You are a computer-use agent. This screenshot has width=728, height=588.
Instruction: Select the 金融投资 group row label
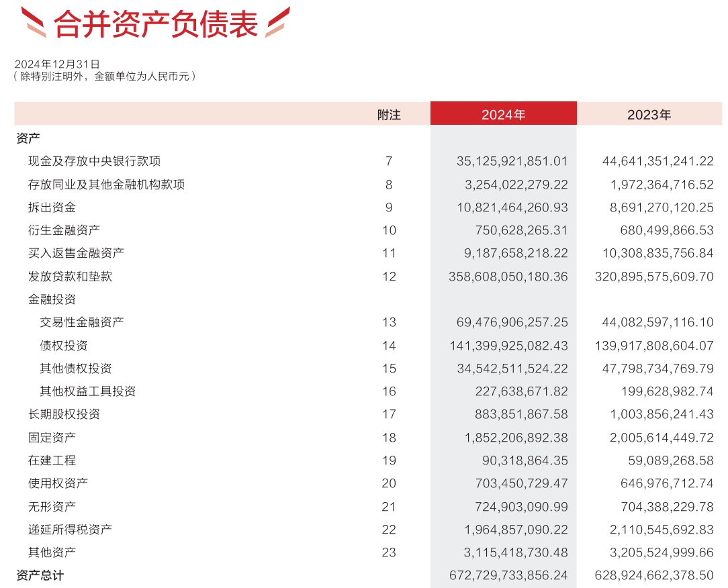[52, 299]
